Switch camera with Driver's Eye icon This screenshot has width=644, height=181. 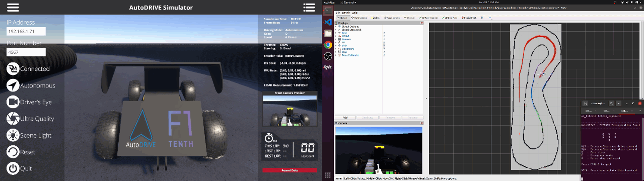point(13,102)
